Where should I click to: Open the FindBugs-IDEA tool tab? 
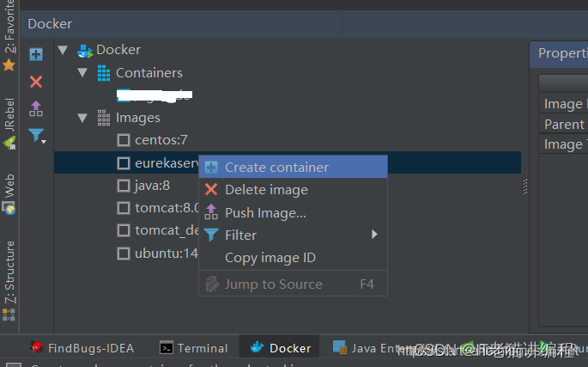82,348
